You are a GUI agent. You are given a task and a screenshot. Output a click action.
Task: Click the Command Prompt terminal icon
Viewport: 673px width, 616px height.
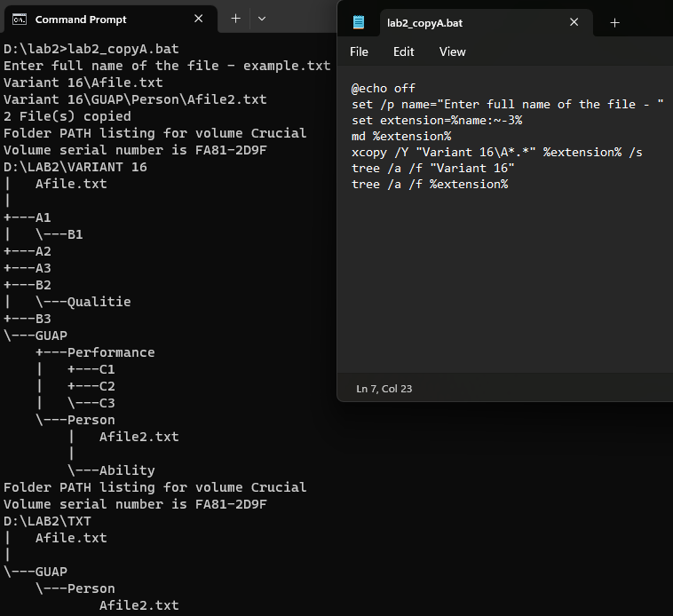20,20
